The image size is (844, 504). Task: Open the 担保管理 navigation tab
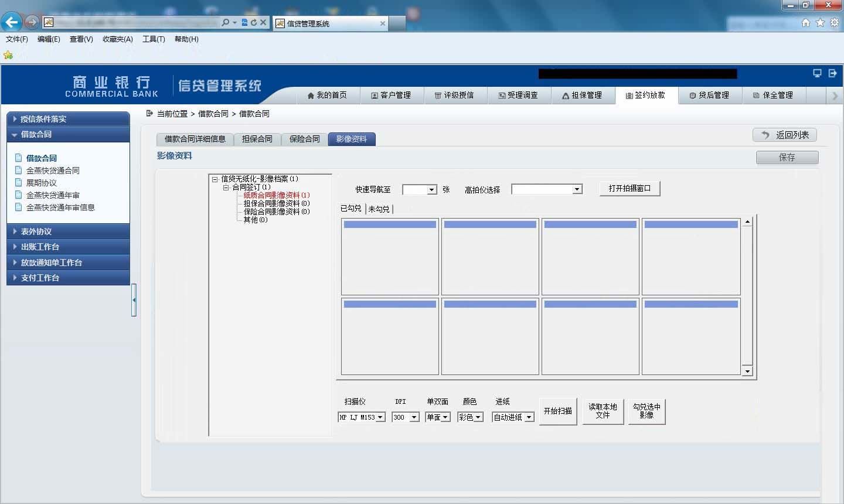click(x=583, y=95)
